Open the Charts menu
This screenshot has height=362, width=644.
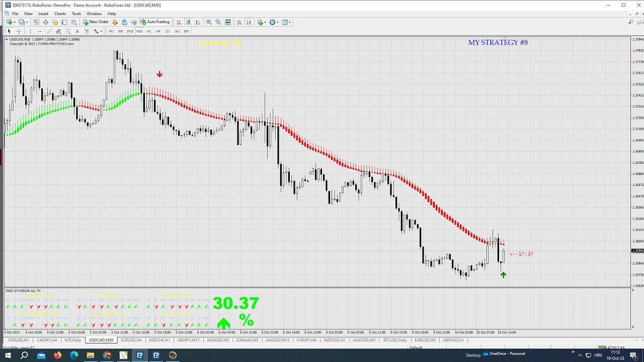60,14
